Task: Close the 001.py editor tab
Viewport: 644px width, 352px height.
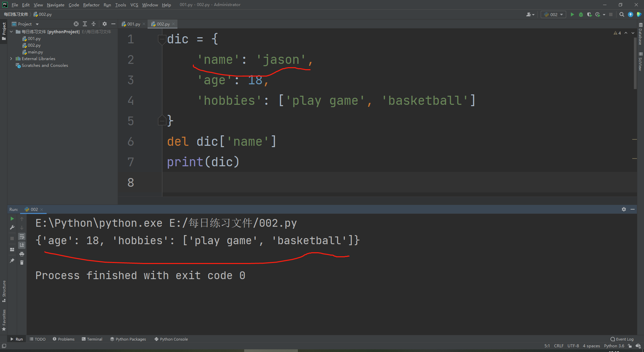Action: click(144, 24)
